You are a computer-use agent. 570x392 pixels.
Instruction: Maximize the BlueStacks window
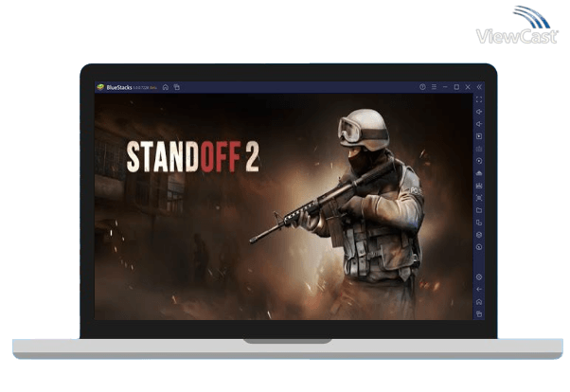(x=456, y=87)
